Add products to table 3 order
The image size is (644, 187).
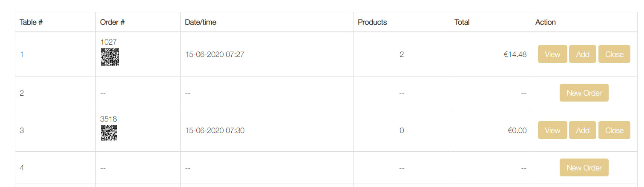coord(583,130)
